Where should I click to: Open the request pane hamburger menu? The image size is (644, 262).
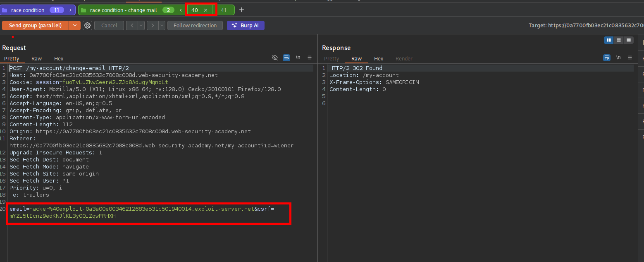click(x=310, y=58)
